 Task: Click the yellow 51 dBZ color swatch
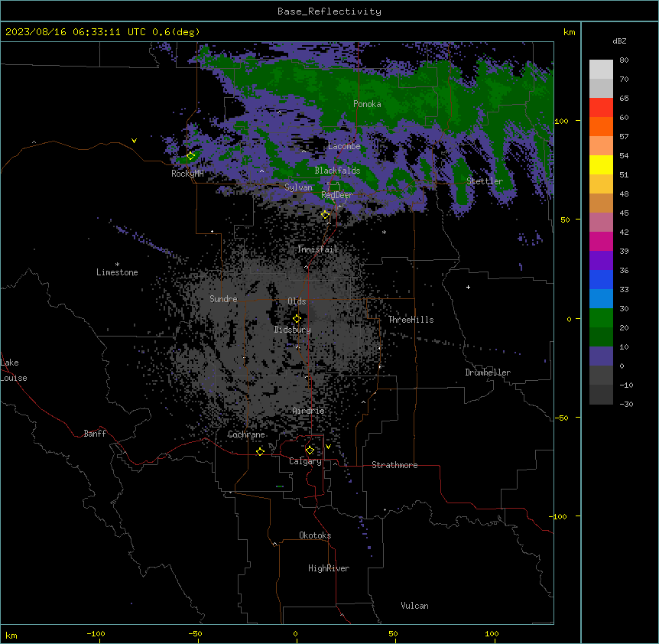click(x=601, y=165)
